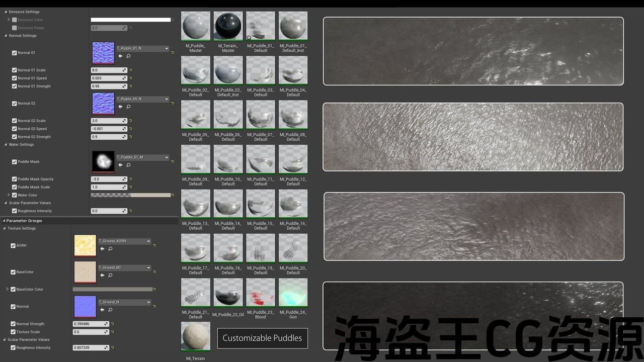Collapse the Parameter Groups header

(x=4, y=221)
